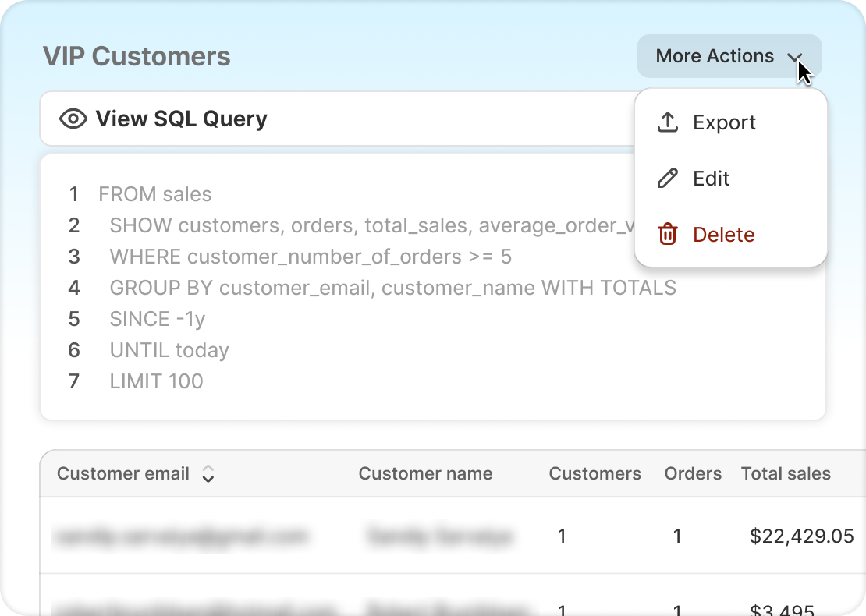
Task: Click the Orders column header
Action: click(x=693, y=473)
